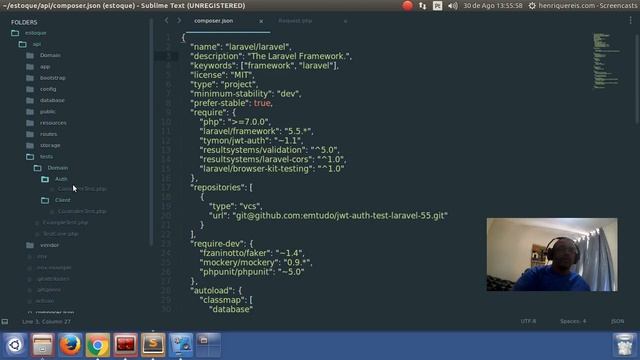Launch Google Chrome from the dock
Viewport: 640px width, 360px height.
[x=98, y=345]
